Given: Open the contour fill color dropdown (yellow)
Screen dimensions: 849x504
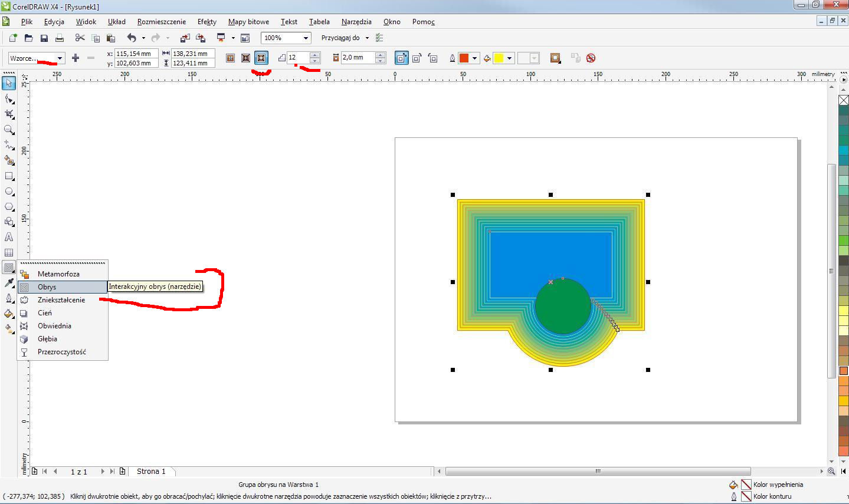Looking at the screenshot, I should [509, 58].
